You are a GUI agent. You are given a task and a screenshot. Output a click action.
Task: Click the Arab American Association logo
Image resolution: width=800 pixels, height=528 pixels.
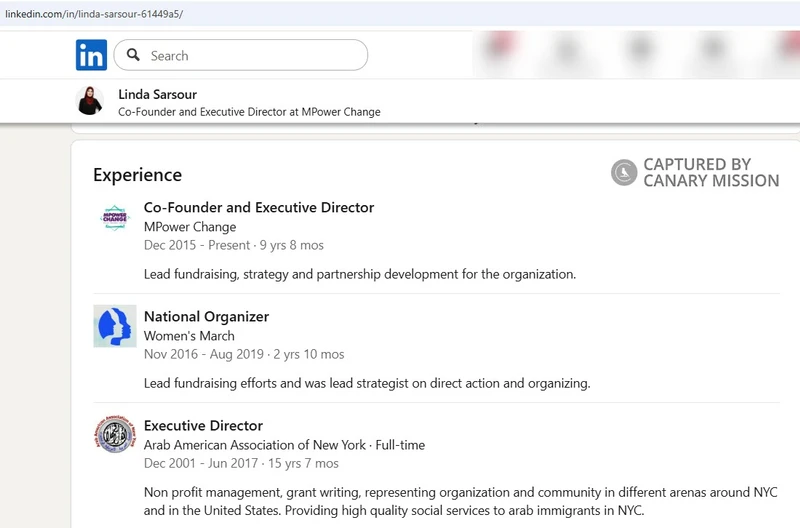tap(115, 435)
